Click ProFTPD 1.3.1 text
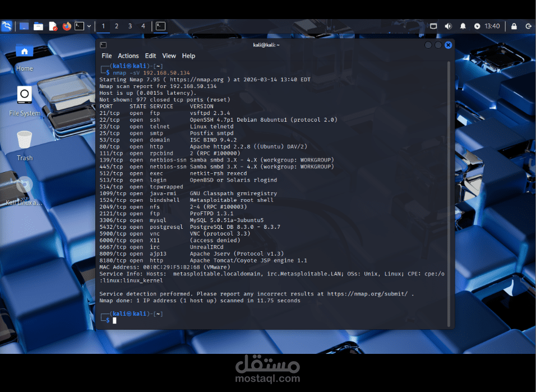The width and height of the screenshot is (536, 392). (x=211, y=214)
